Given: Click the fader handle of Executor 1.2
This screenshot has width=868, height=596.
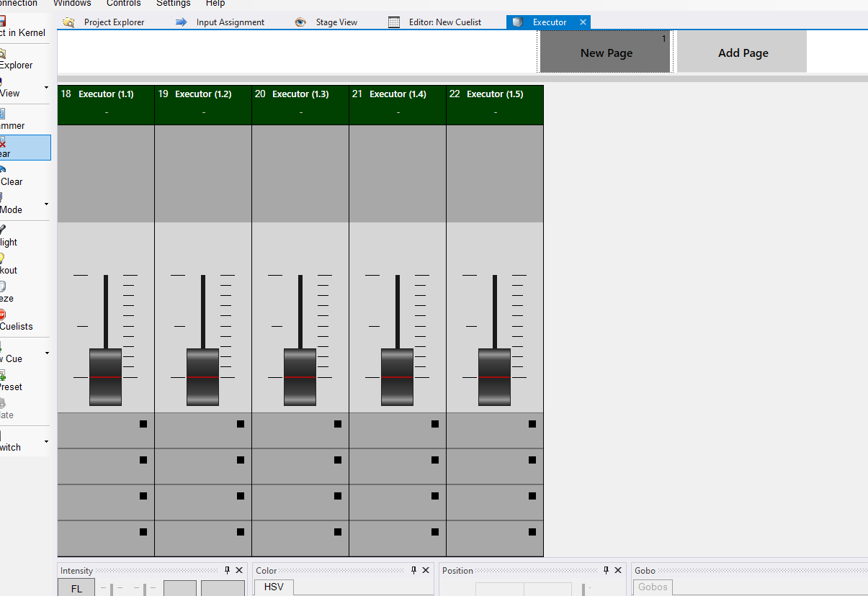Looking at the screenshot, I should pyautogui.click(x=203, y=377).
